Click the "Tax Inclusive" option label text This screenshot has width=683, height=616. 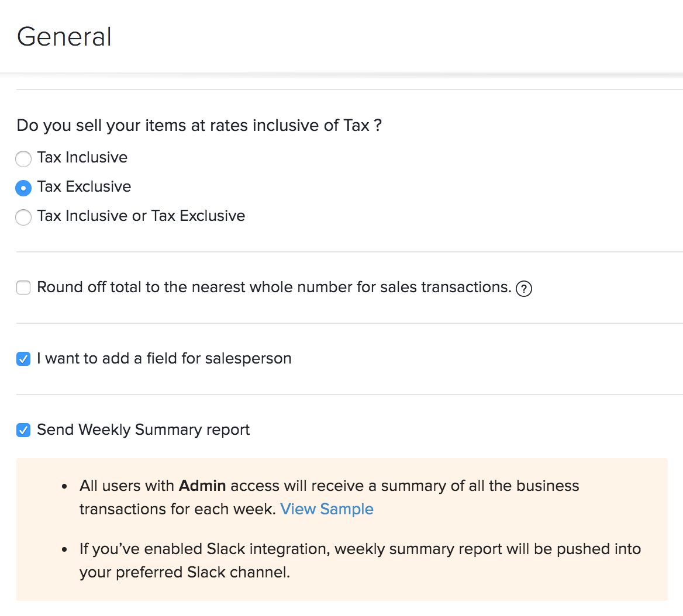coord(82,157)
